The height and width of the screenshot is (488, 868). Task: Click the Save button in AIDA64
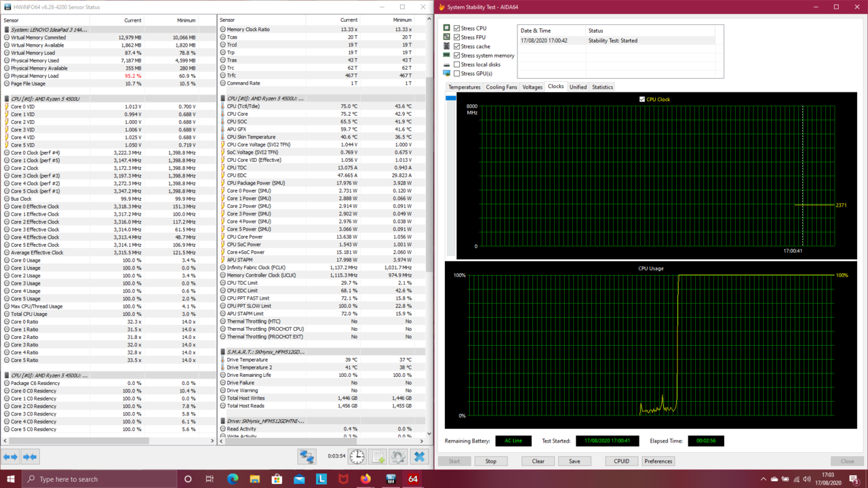pyautogui.click(x=574, y=461)
